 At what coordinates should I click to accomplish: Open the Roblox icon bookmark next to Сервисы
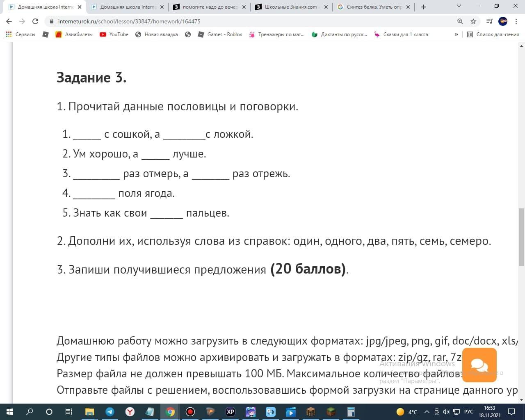click(x=46, y=34)
